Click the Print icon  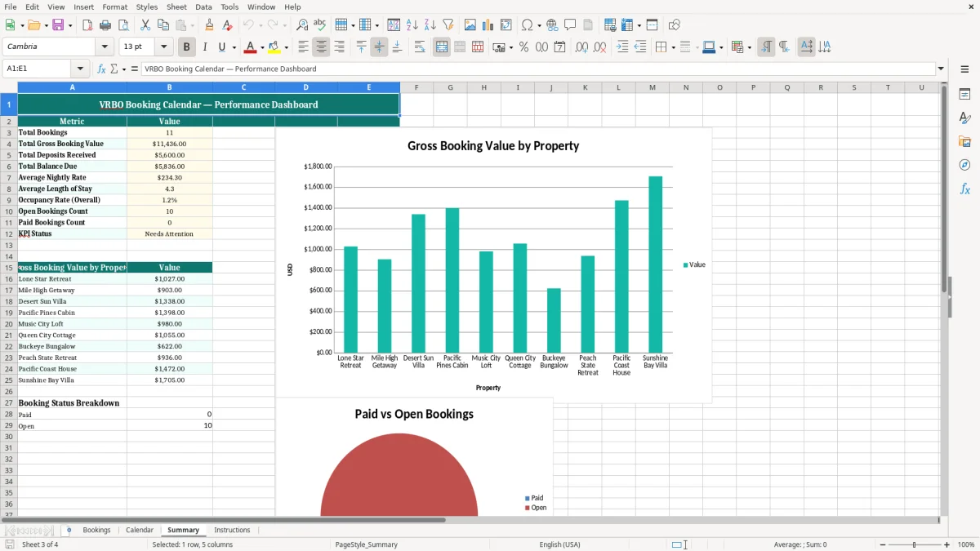click(105, 25)
